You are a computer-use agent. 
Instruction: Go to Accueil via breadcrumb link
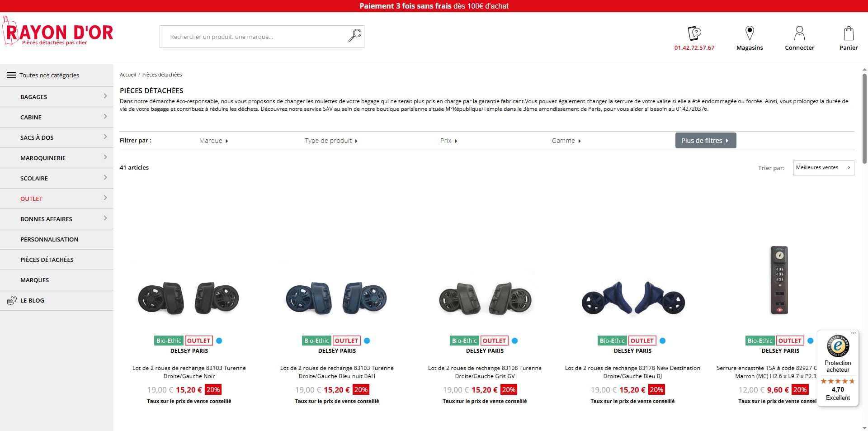(x=128, y=75)
